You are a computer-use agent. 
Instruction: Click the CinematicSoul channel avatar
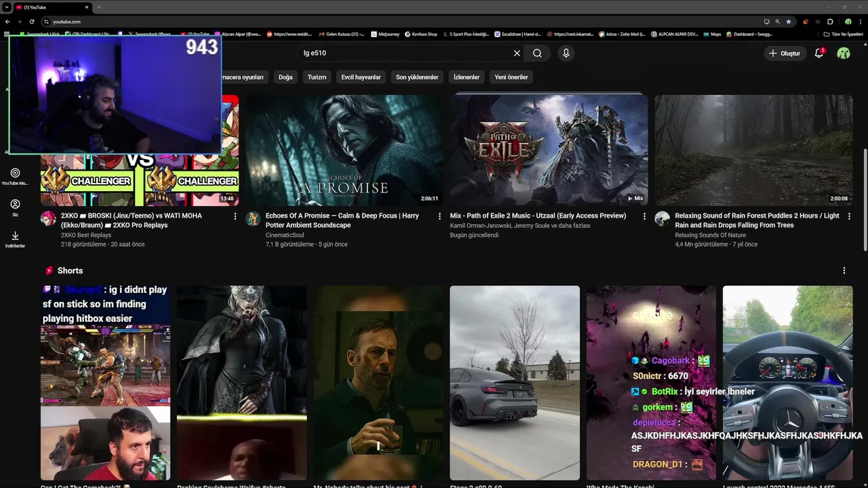pyautogui.click(x=253, y=218)
